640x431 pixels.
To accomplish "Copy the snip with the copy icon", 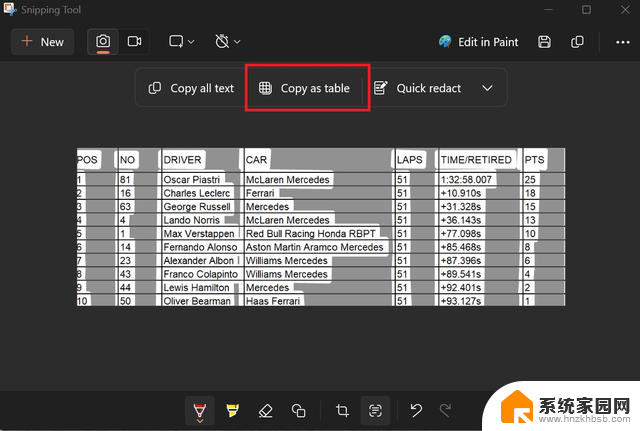I will pos(577,42).
